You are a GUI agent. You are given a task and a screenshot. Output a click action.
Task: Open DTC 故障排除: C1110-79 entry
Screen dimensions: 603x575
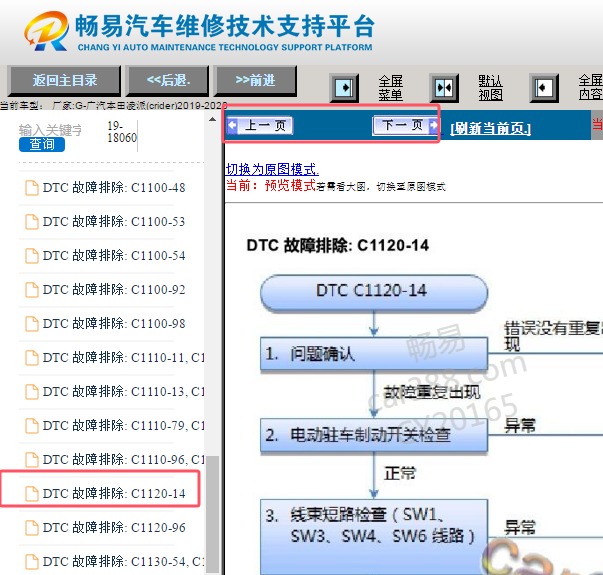[123, 425]
